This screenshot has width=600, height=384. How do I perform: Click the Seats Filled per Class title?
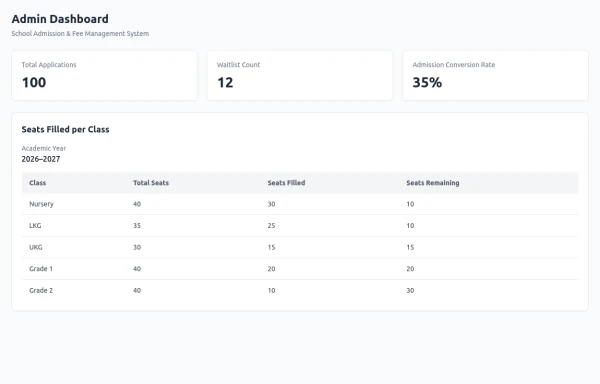[65, 130]
